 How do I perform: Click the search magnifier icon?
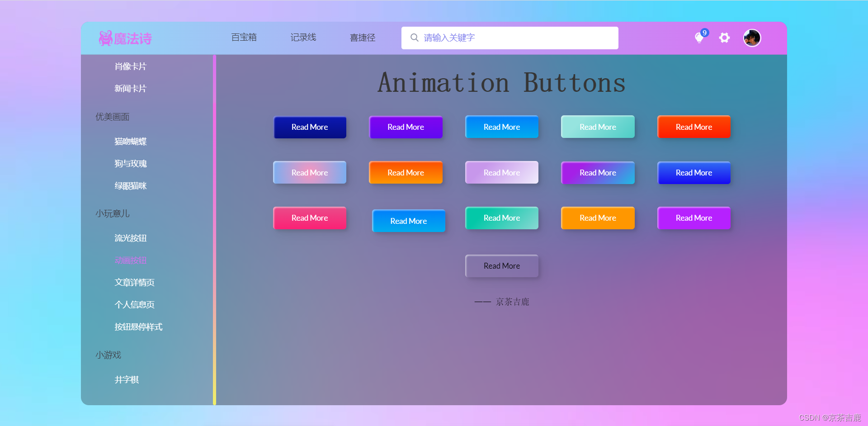pyautogui.click(x=414, y=38)
